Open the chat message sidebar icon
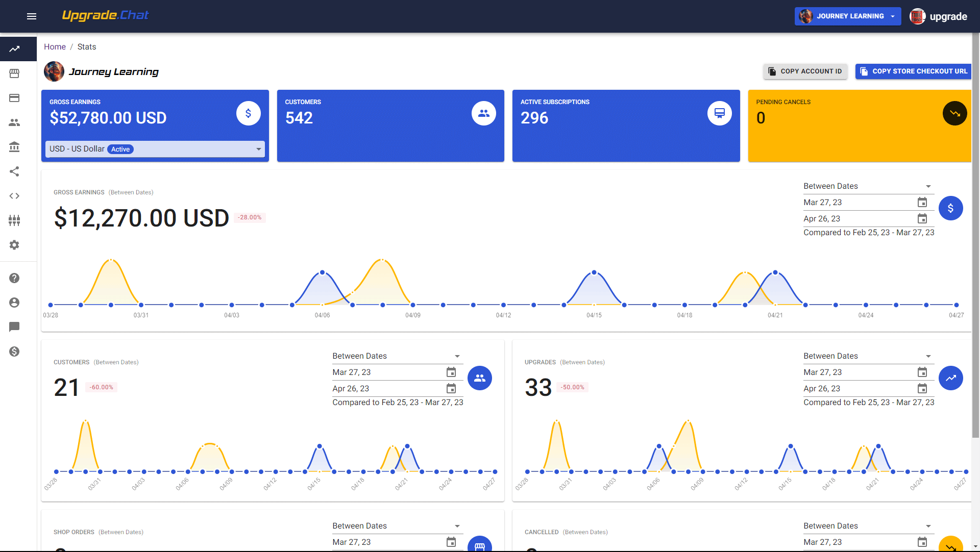This screenshot has height=552, width=980. coord(14,327)
